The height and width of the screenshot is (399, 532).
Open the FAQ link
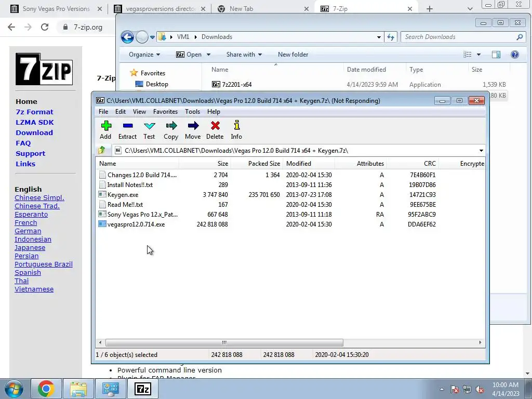[23, 143]
